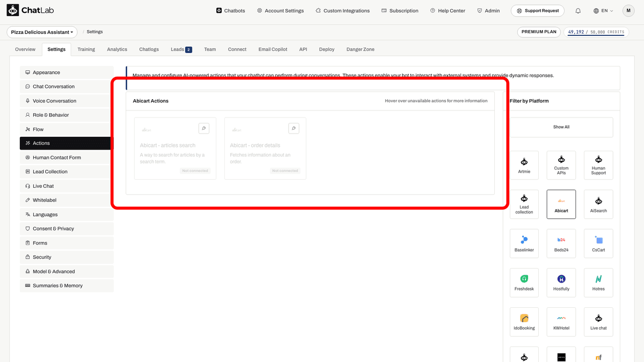Switch to the Training tab
The height and width of the screenshot is (362, 644).
[x=86, y=49]
